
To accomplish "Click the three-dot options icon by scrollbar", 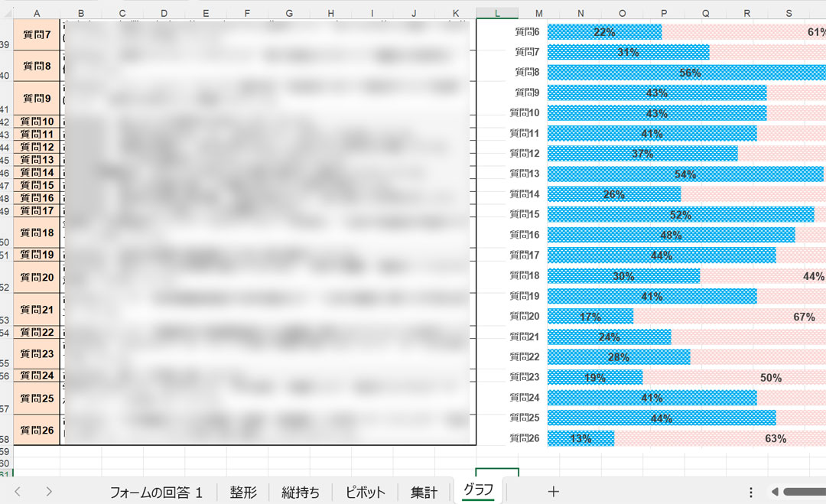I will tap(751, 492).
